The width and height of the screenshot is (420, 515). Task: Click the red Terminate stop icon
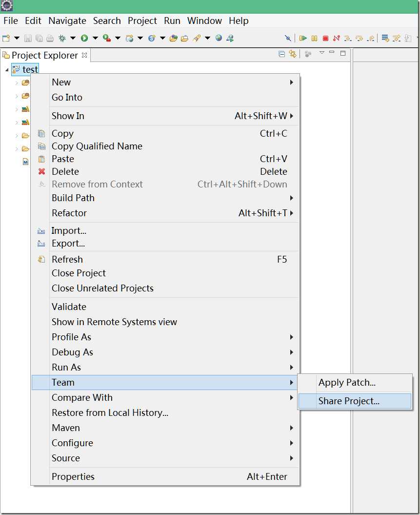click(x=325, y=38)
